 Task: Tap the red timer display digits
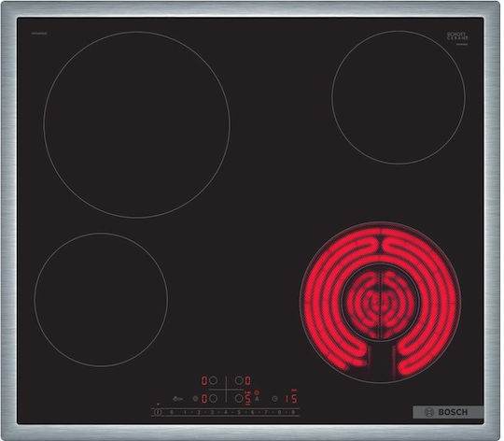[x=291, y=399]
